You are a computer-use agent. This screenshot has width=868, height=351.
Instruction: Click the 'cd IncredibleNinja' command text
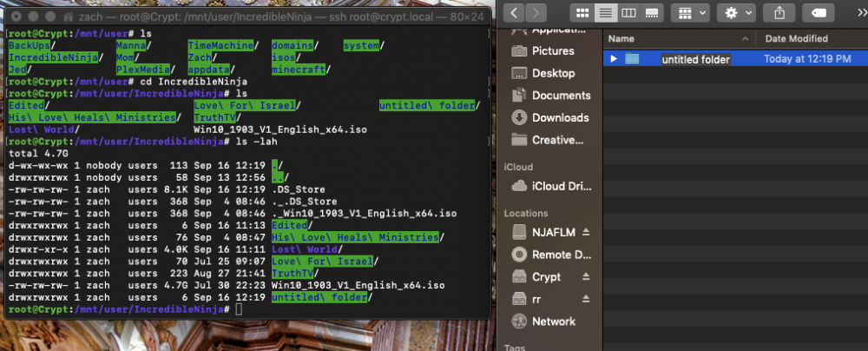194,82
